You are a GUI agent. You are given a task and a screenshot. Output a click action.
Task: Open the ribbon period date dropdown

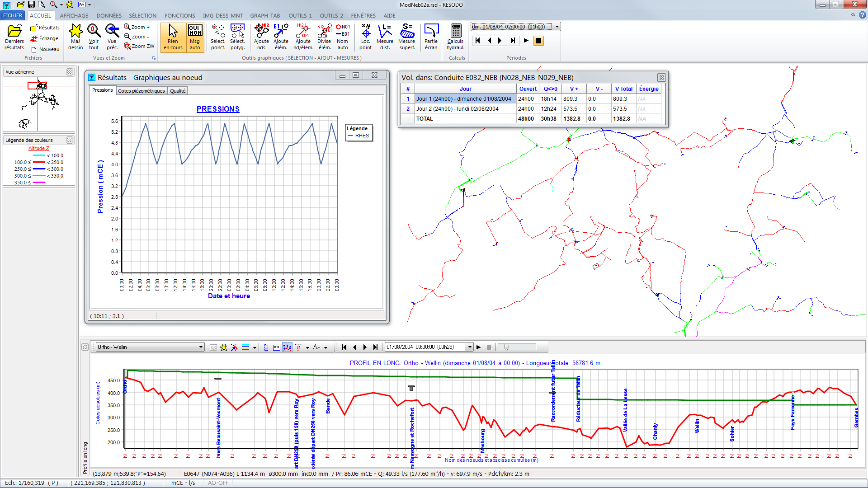pos(557,27)
